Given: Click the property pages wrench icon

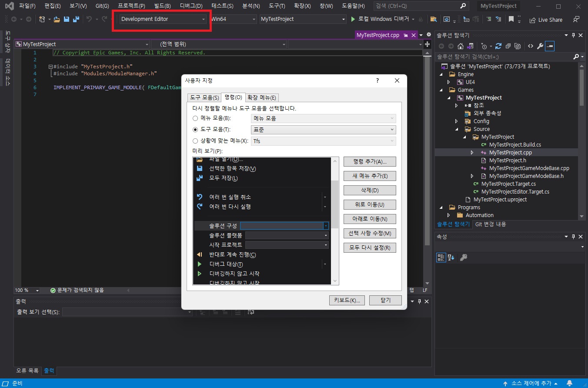Looking at the screenshot, I should tap(464, 258).
